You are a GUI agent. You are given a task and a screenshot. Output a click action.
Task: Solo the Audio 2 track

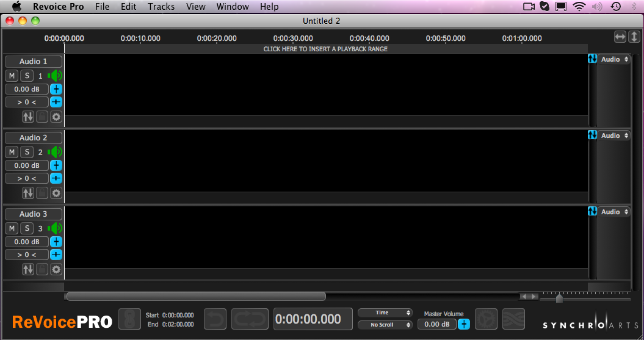click(x=27, y=152)
